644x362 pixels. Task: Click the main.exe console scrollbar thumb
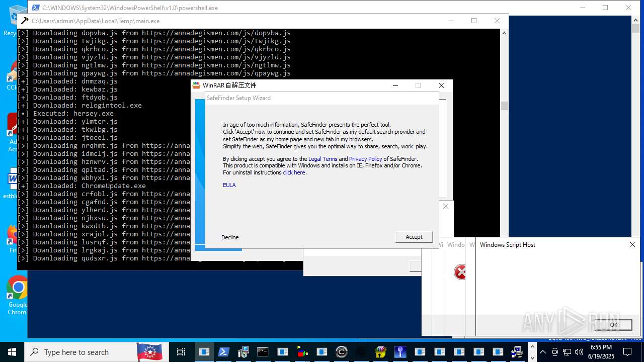(x=504, y=106)
